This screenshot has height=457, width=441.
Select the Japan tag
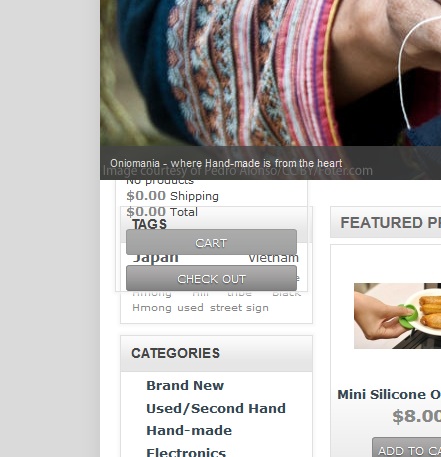pos(156,258)
